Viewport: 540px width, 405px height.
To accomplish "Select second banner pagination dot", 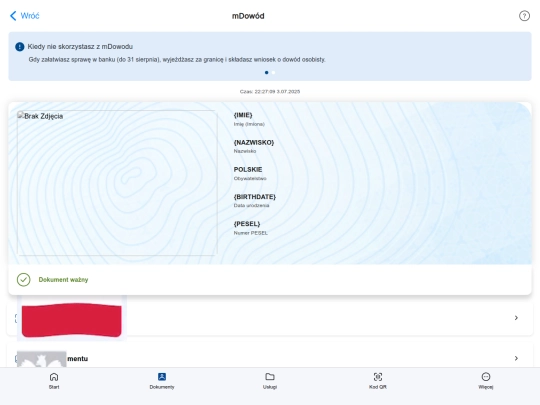I will pyautogui.click(x=273, y=72).
